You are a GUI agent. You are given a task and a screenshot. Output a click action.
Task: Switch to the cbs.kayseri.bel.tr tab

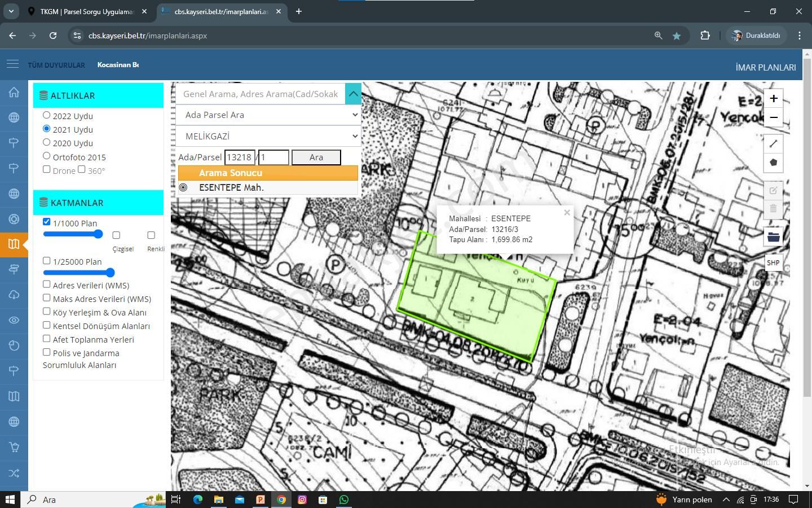221,11
